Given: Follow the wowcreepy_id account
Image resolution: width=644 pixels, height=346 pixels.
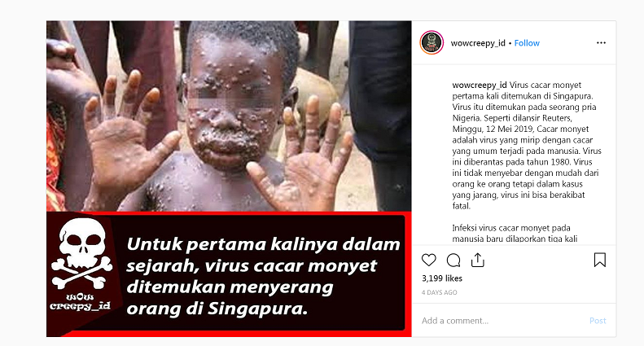Looking at the screenshot, I should (527, 43).
